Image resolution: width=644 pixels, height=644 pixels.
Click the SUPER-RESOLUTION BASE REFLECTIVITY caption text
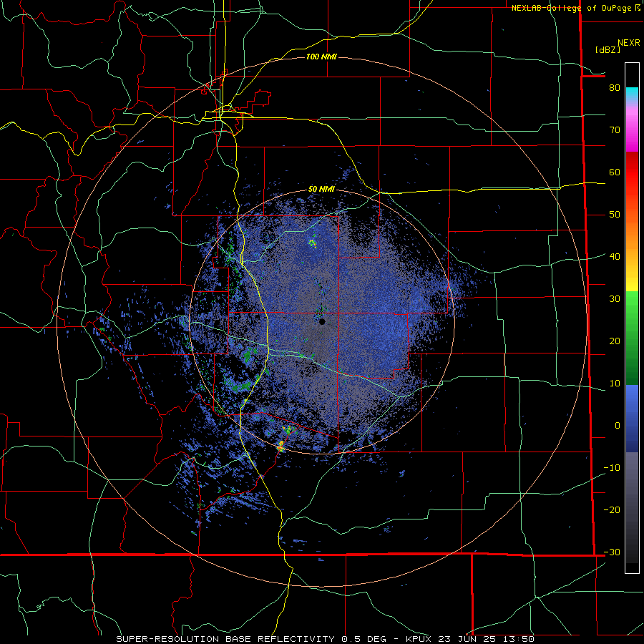pos(225,639)
